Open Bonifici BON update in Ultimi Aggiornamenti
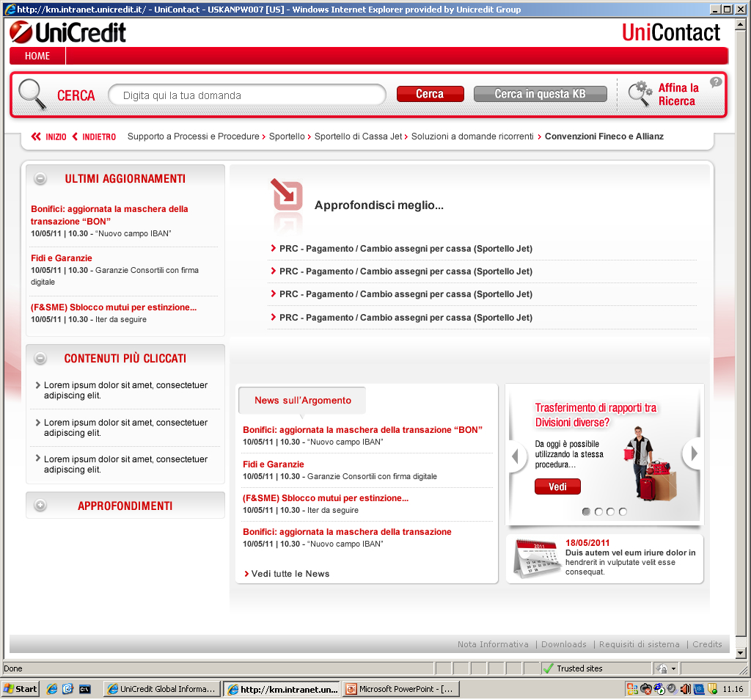The width and height of the screenshot is (751, 700). [x=109, y=215]
